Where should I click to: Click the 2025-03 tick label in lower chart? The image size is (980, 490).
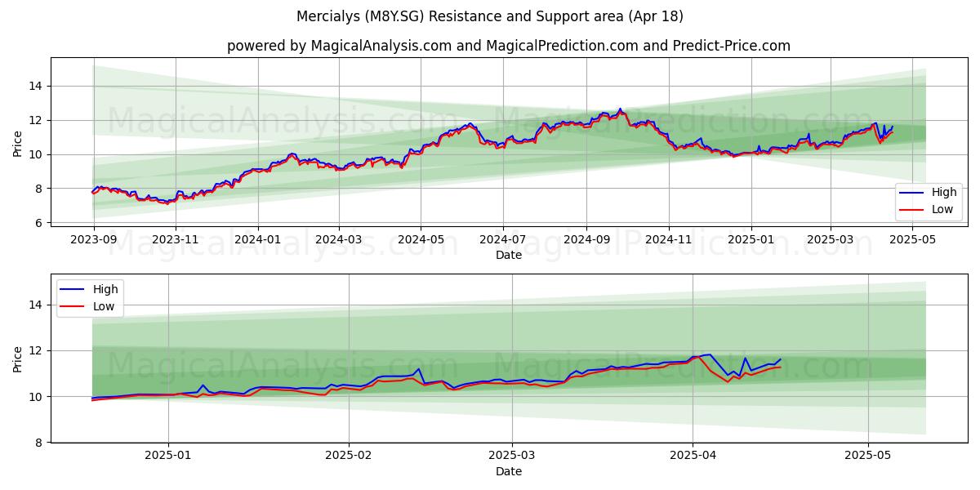[512, 456]
